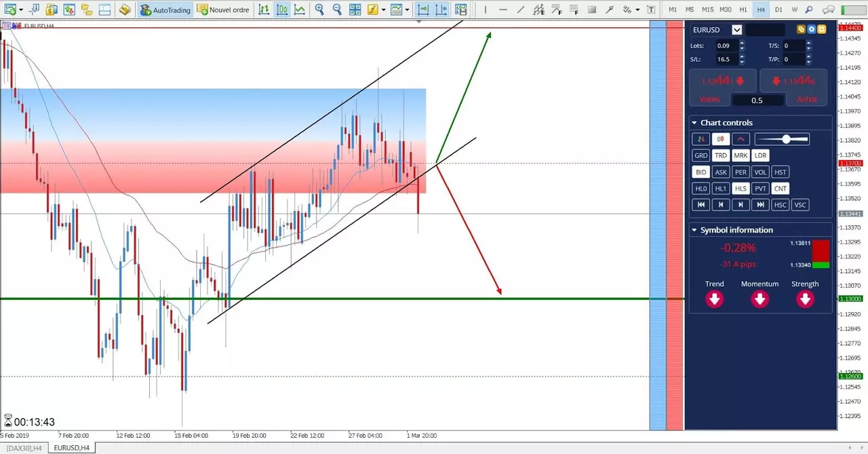Switch to M1 timeframe

(x=673, y=10)
